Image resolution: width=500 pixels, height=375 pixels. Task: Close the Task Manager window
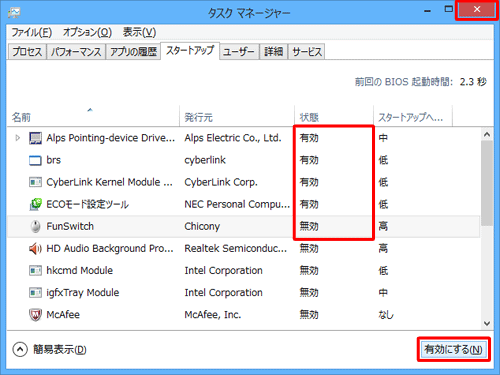point(477,9)
